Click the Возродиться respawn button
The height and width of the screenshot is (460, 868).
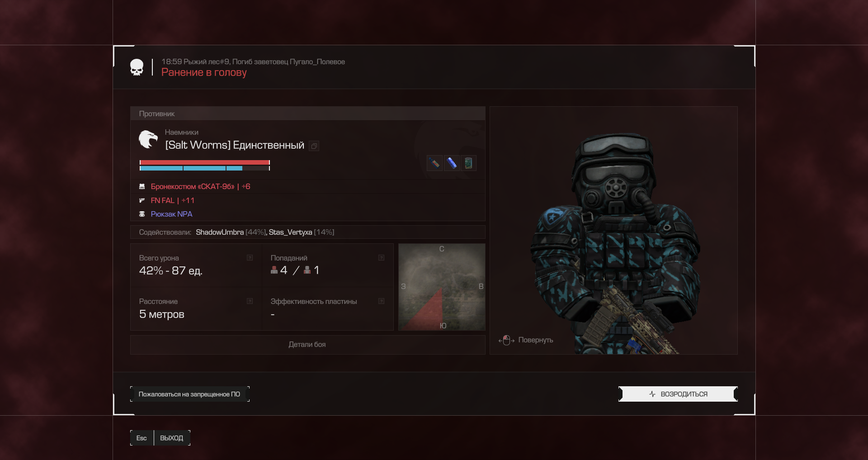tap(678, 394)
